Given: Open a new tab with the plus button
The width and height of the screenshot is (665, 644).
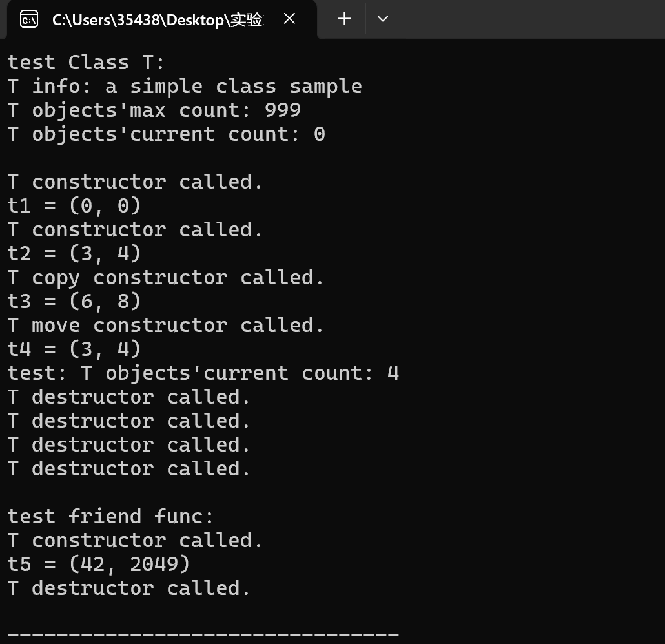Looking at the screenshot, I should tap(344, 19).
